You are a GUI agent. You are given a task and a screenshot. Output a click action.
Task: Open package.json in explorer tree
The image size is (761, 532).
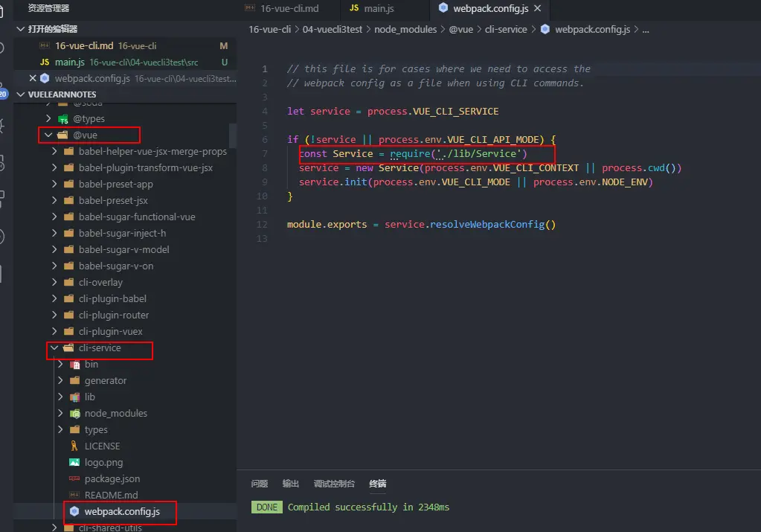pos(112,479)
